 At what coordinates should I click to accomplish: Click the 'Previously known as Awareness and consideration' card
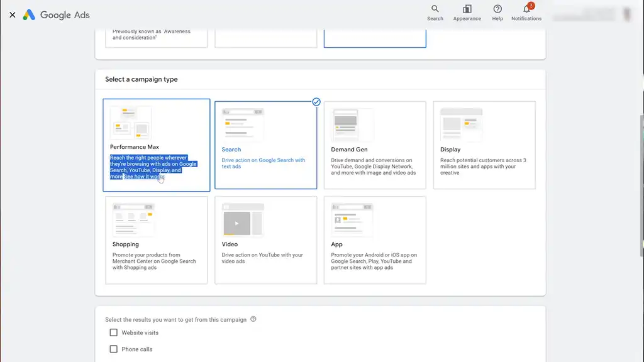pyautogui.click(x=157, y=38)
